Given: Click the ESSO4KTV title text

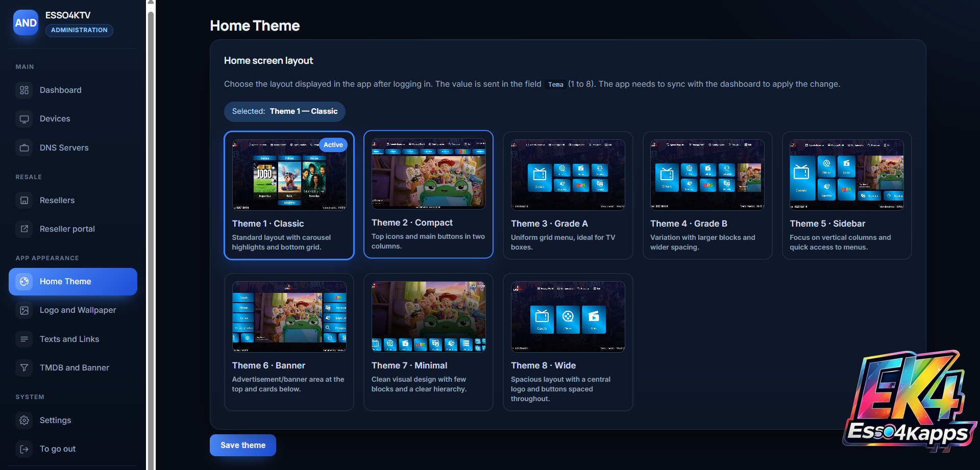Looking at the screenshot, I should pyautogui.click(x=68, y=15).
